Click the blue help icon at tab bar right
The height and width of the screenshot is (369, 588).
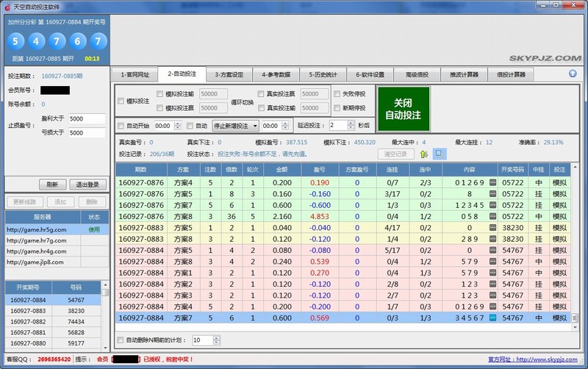click(x=573, y=74)
